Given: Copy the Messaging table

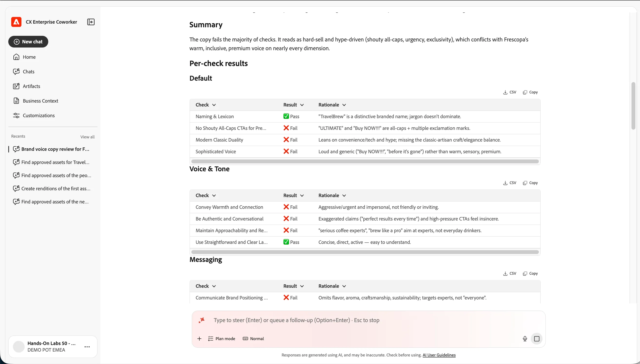Looking at the screenshot, I should (530, 274).
